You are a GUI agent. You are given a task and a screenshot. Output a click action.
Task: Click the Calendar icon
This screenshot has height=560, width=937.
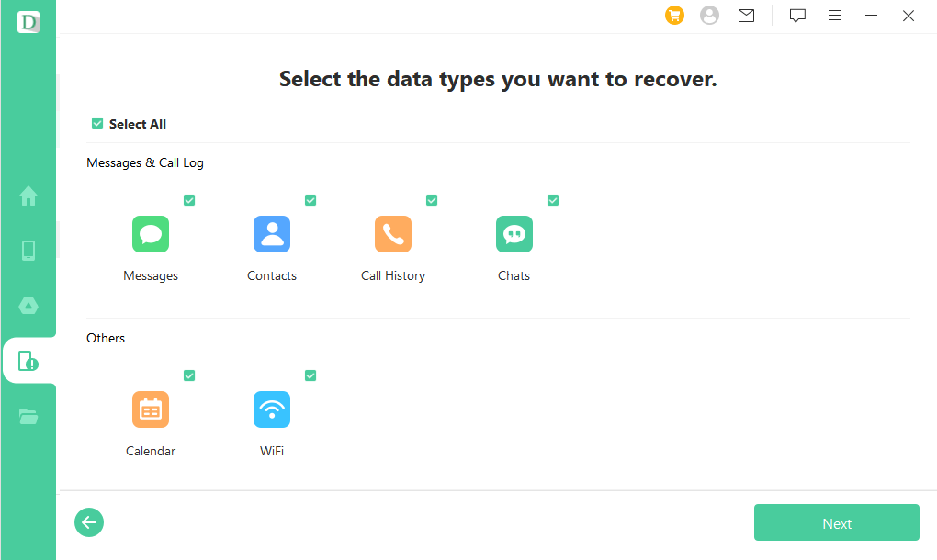[151, 409]
